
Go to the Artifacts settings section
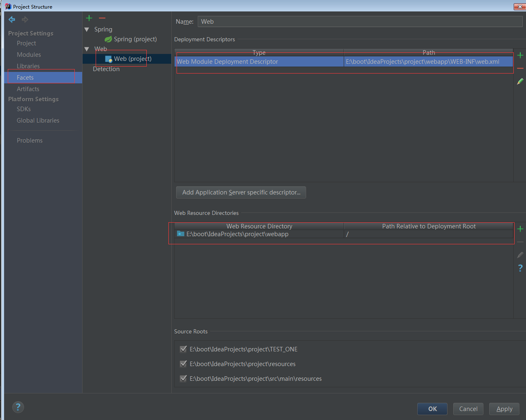[28, 89]
